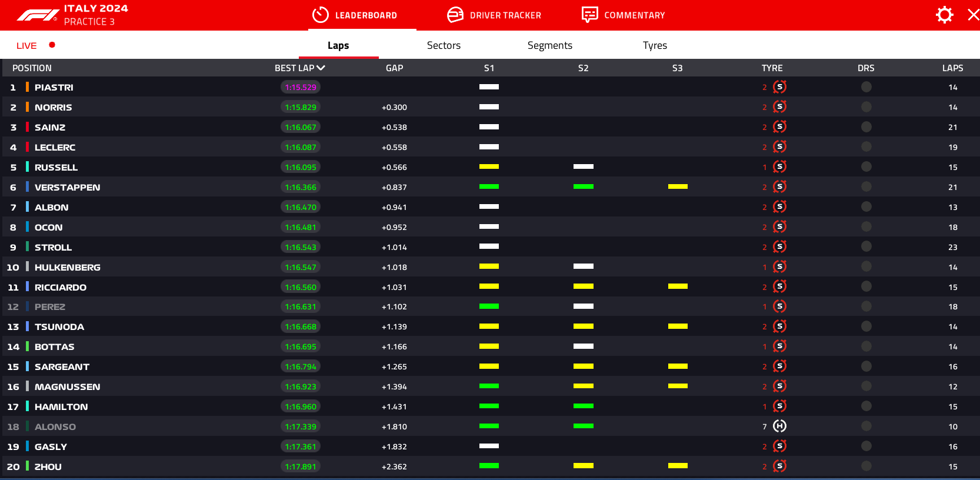Click Norris's soft tyre icon
980x480 pixels.
coord(779,107)
